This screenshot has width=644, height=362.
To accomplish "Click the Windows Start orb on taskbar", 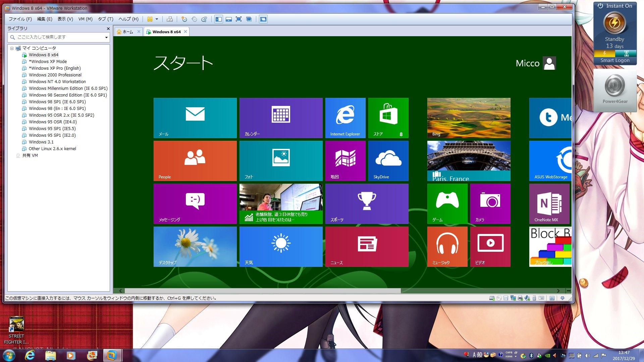I will (9, 355).
